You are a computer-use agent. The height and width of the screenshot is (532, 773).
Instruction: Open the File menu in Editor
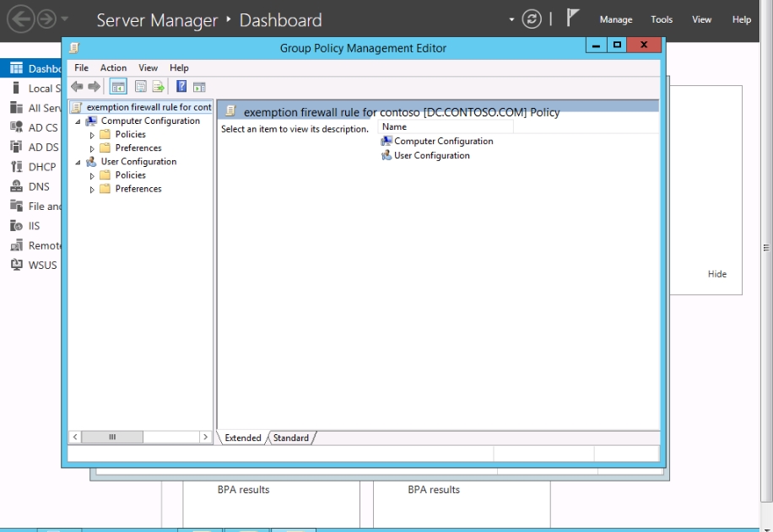click(x=81, y=68)
